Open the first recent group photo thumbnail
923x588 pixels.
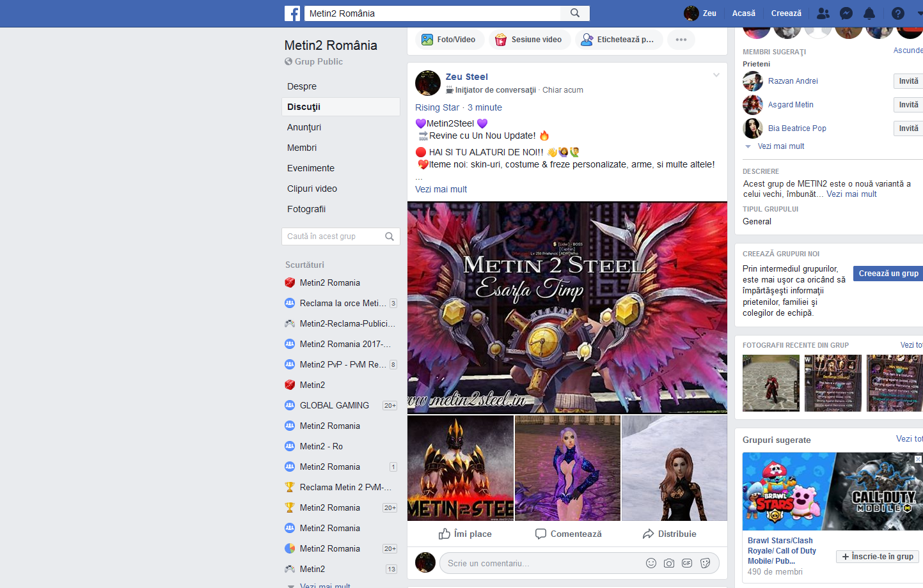point(771,383)
